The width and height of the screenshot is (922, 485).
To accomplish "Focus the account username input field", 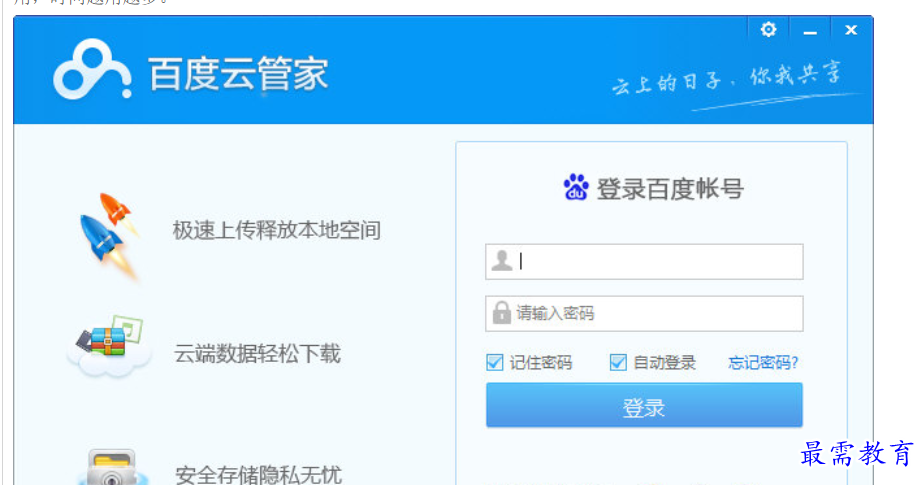I will coord(644,262).
